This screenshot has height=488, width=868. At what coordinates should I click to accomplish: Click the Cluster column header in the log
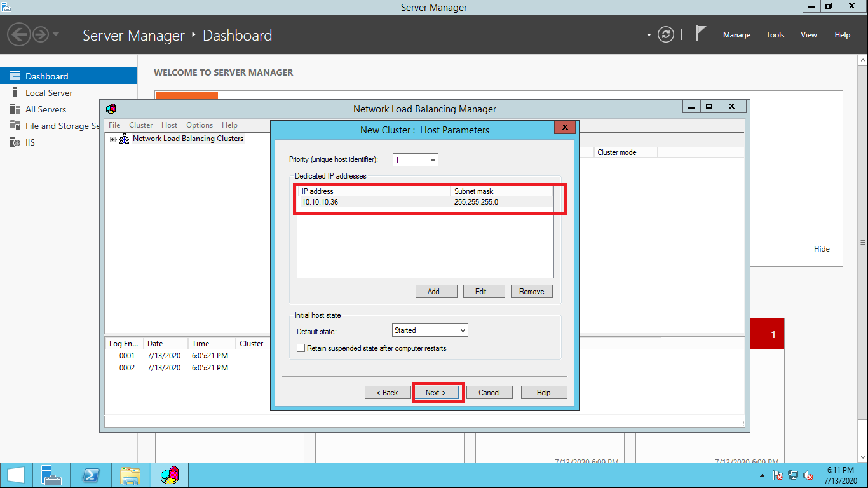tap(252, 344)
